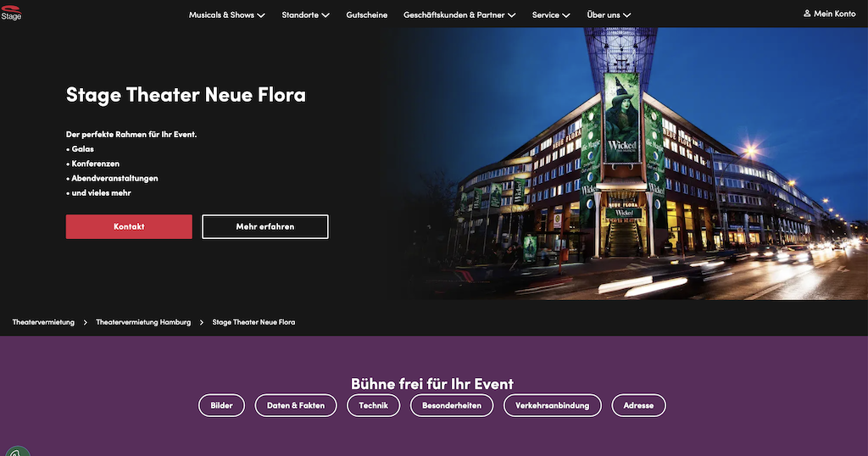
Task: Expand the Musicals & Shows dropdown
Action: (227, 15)
